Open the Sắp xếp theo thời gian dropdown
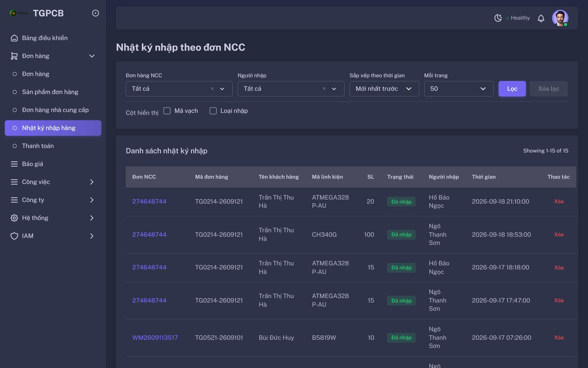This screenshot has height=368, width=588. pyautogui.click(x=384, y=89)
